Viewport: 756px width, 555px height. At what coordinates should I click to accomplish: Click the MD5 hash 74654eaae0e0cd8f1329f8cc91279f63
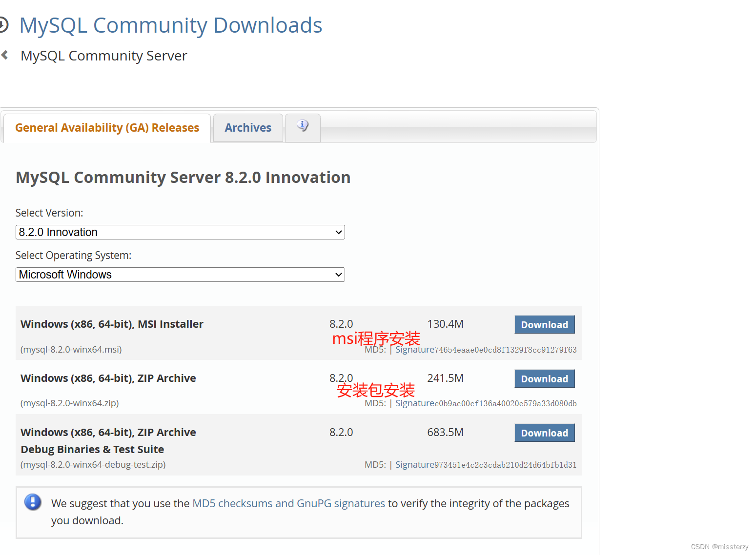[x=506, y=350]
